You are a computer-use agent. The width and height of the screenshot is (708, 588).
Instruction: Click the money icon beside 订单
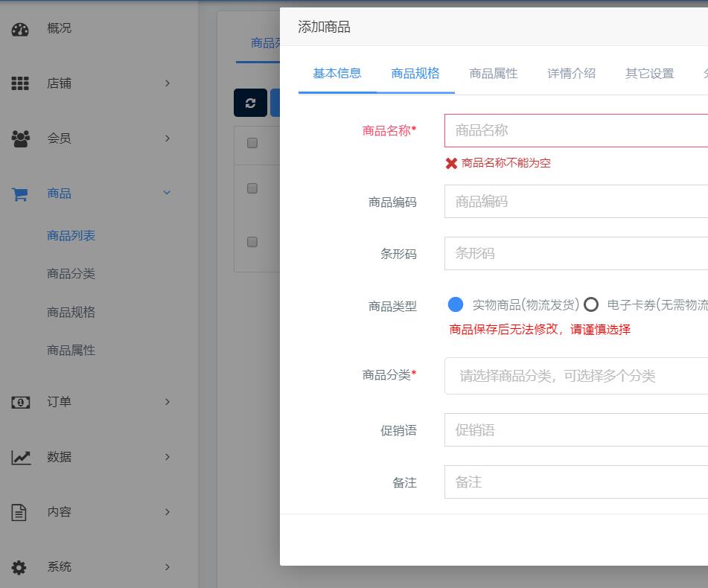point(20,402)
